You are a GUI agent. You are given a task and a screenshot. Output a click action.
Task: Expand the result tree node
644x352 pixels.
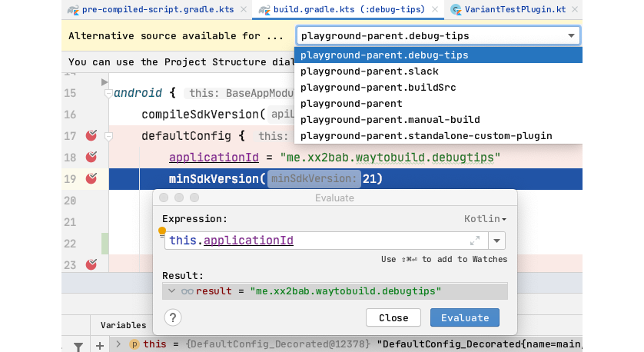pos(171,291)
